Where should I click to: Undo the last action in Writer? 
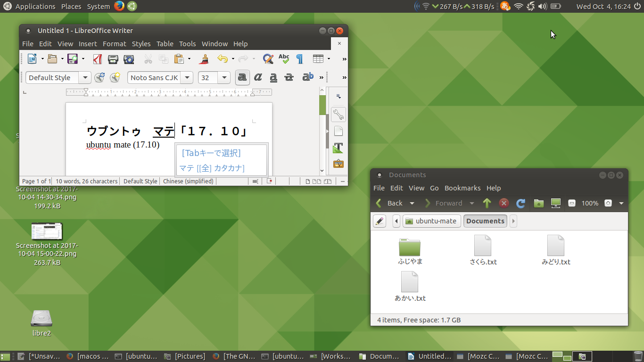coord(223,59)
